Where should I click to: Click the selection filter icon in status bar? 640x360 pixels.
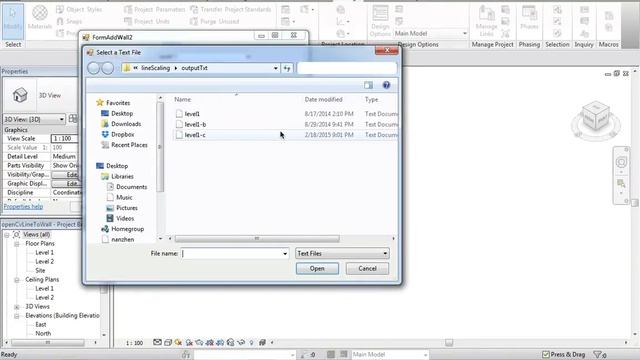pyautogui.click(x=599, y=354)
